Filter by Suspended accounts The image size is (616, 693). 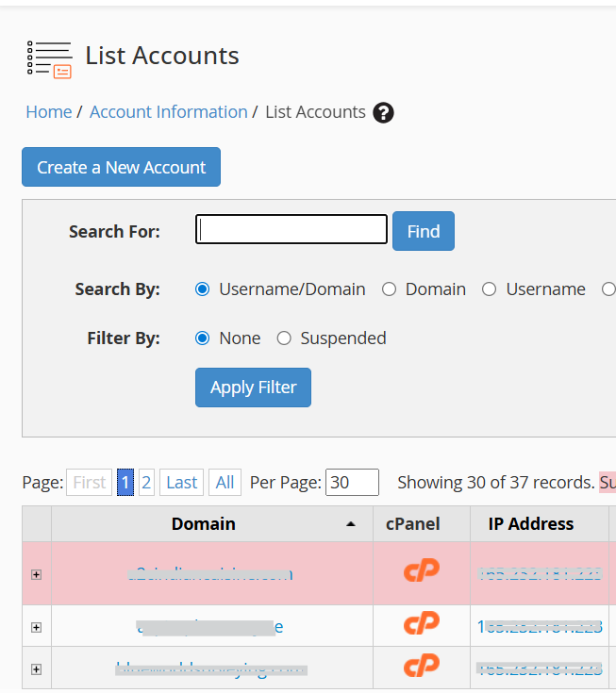(284, 338)
